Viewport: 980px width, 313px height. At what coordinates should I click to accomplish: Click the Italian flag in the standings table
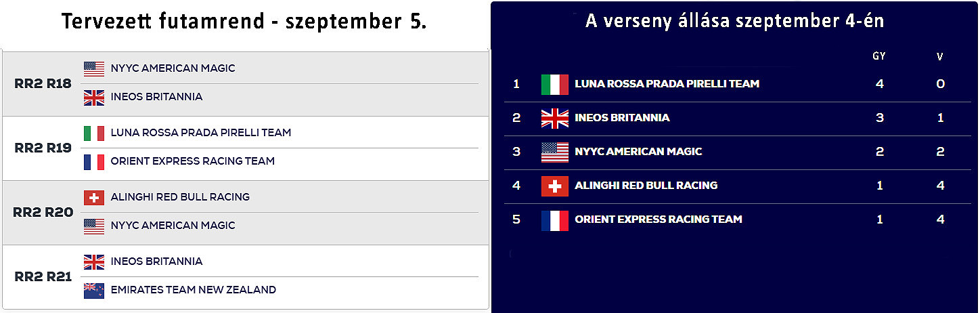pos(555,85)
